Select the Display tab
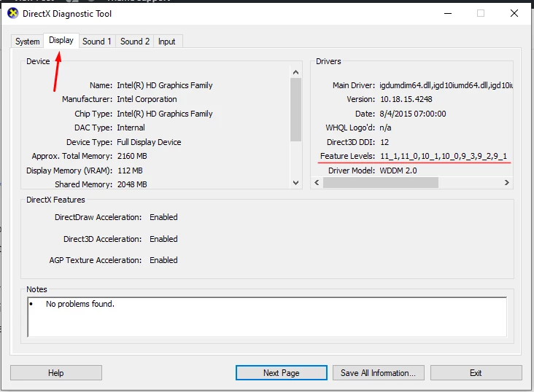 tap(61, 40)
